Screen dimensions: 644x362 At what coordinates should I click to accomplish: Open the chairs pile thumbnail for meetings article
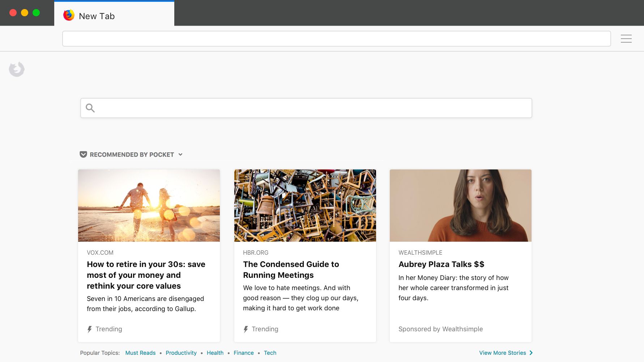click(x=305, y=206)
